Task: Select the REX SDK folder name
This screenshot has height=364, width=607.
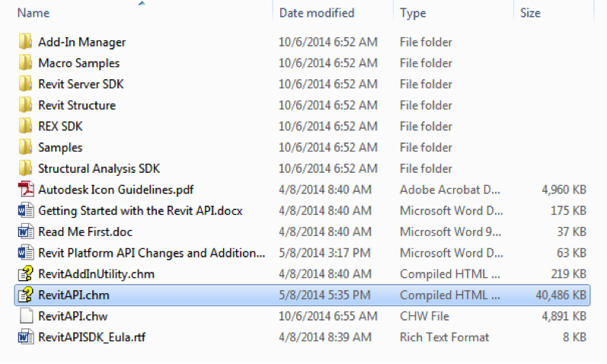Action: coord(60,126)
